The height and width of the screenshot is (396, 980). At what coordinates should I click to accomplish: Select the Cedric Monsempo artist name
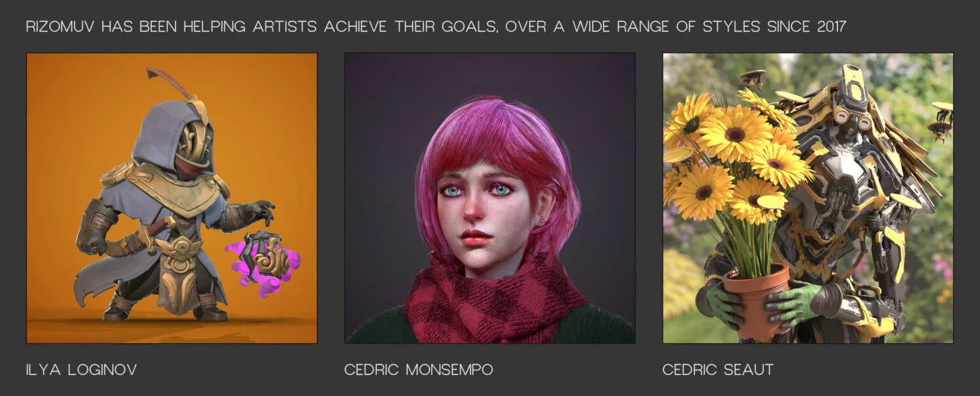click(419, 370)
